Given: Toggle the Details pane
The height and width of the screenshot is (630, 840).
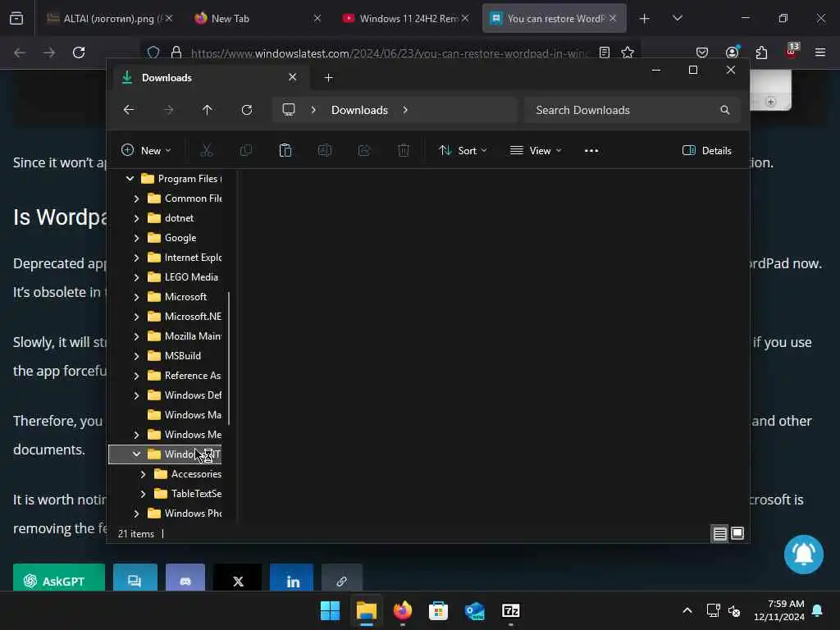Looking at the screenshot, I should (x=707, y=151).
